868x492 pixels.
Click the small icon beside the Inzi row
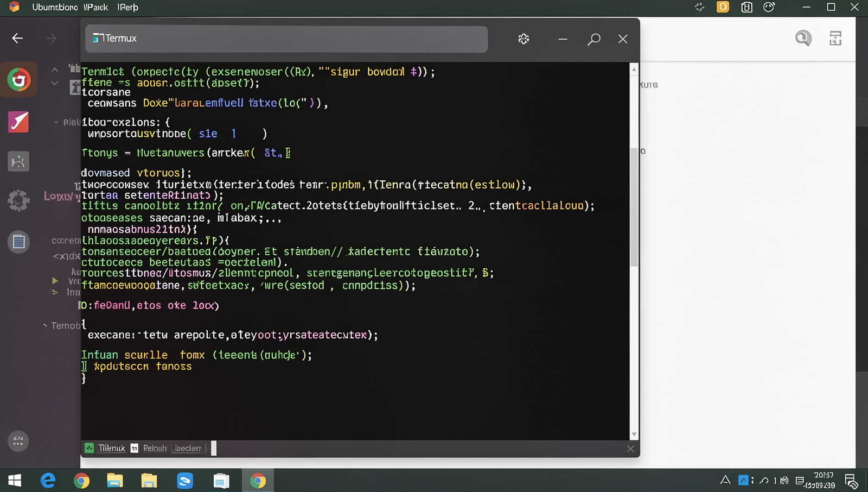tap(55, 292)
